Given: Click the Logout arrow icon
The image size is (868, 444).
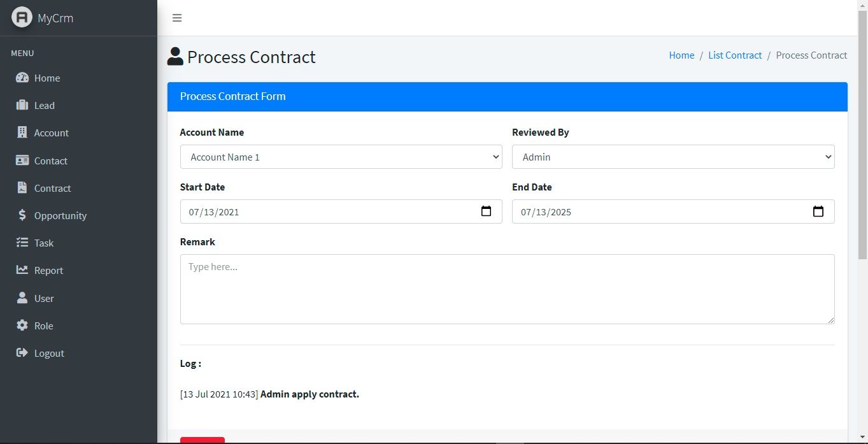Looking at the screenshot, I should 22,353.
